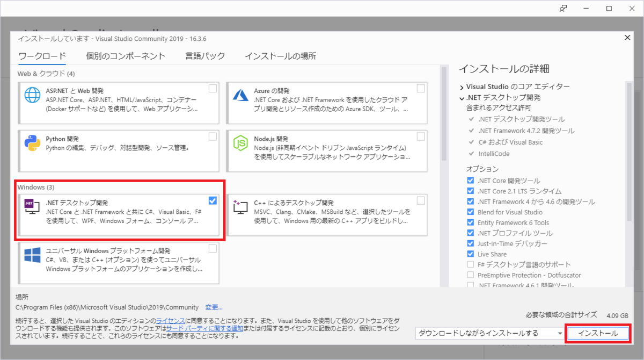Click the feedback icon in title bar
This screenshot has height=360, width=644.
(563, 9)
